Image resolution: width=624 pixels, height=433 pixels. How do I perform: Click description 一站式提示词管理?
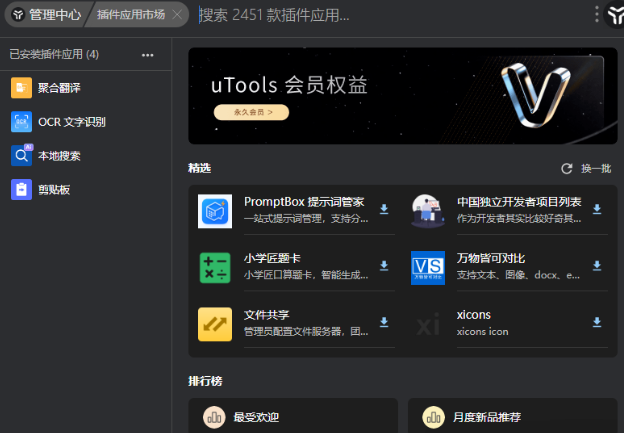click(x=306, y=218)
